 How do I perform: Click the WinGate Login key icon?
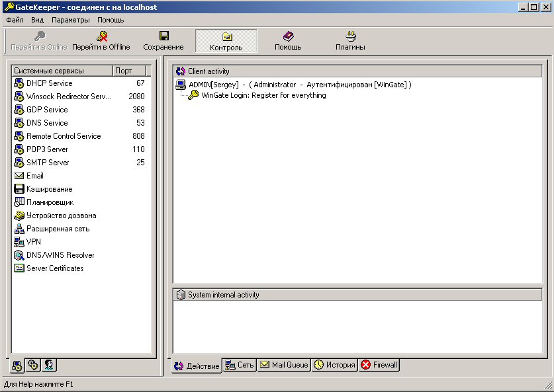(x=193, y=95)
